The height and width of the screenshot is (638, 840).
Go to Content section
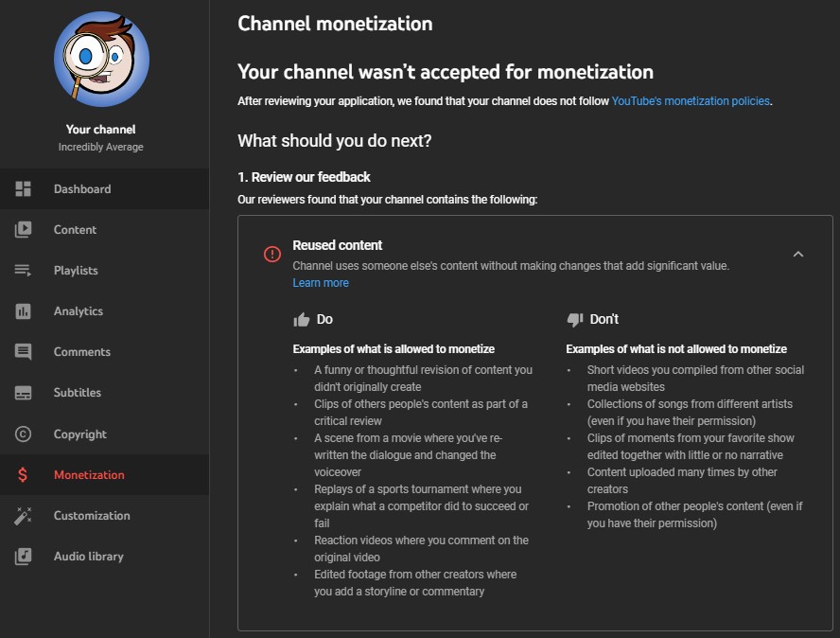(x=104, y=229)
